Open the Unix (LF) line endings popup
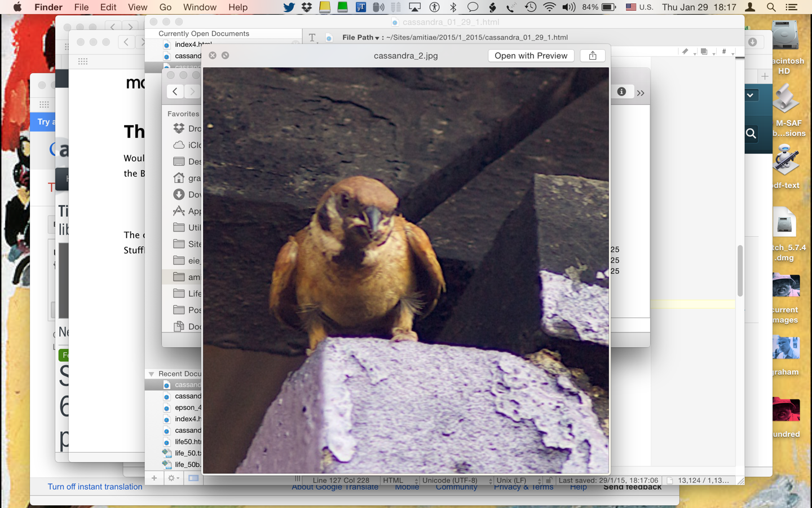 pos(518,480)
